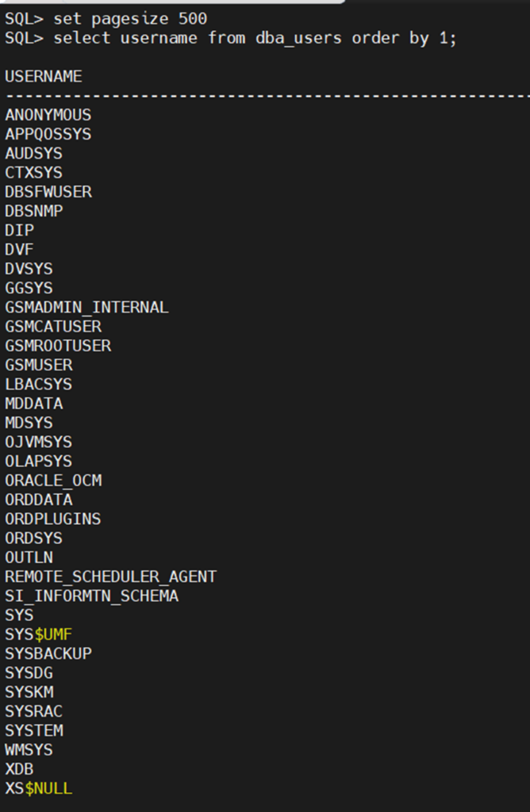
Task: Click the SYSTEM username line
Action: [34, 730]
